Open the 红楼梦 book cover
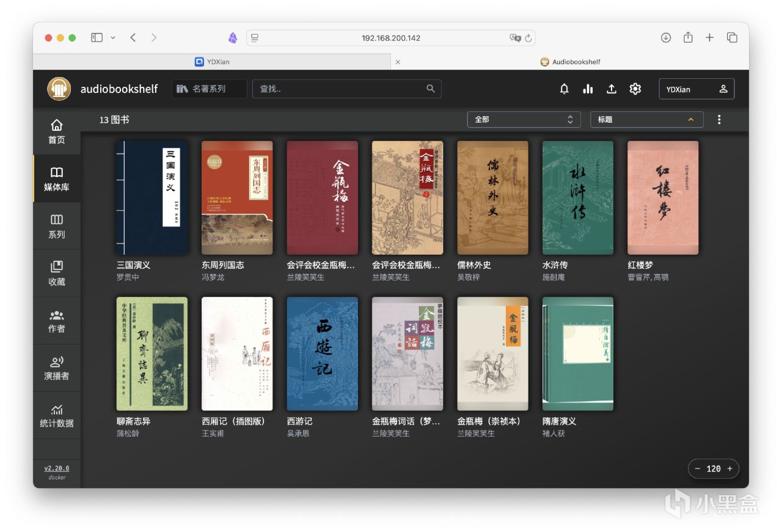The height and width of the screenshot is (532, 782). [663, 198]
